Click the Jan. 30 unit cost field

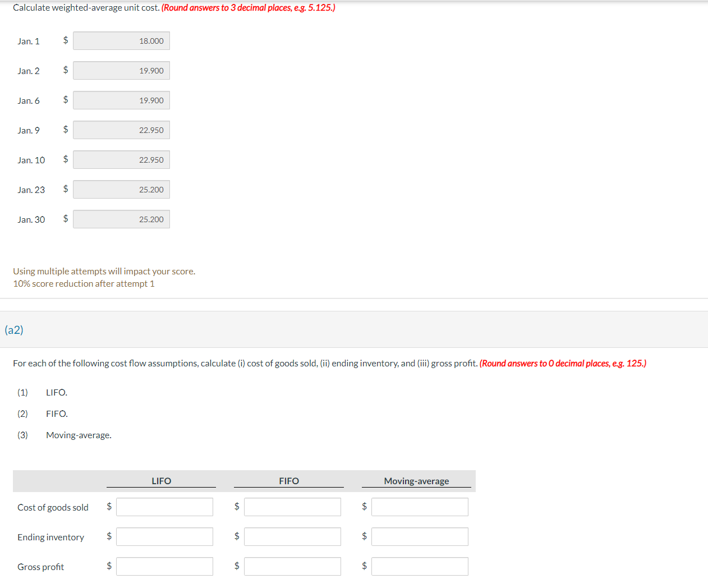pos(121,219)
